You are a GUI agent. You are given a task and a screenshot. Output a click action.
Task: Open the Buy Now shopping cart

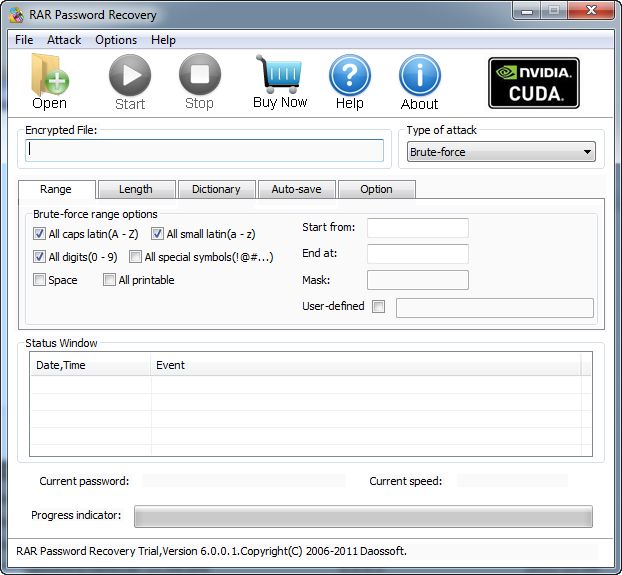(280, 75)
